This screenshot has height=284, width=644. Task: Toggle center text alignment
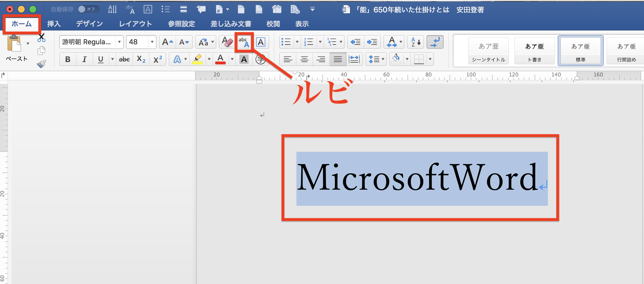tap(304, 60)
